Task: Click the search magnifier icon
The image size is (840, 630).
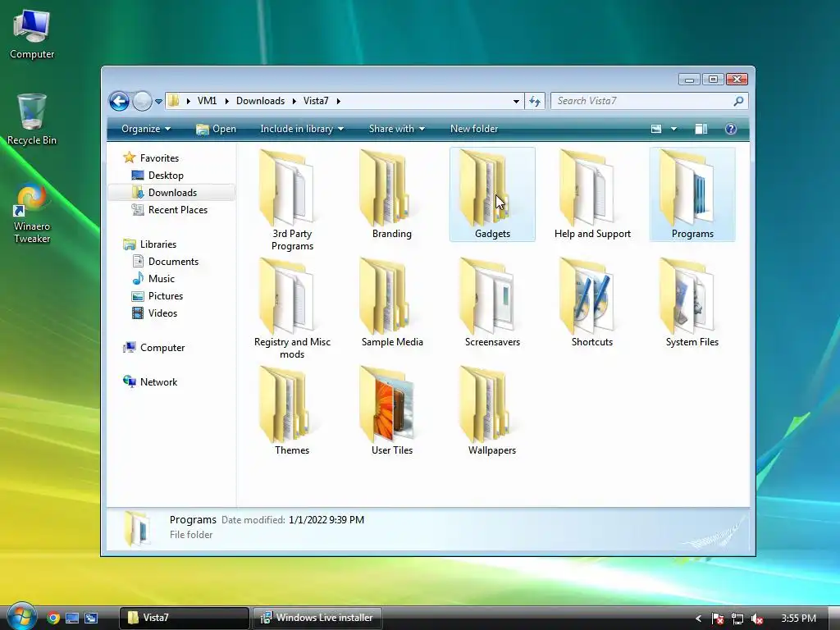Action: point(739,101)
